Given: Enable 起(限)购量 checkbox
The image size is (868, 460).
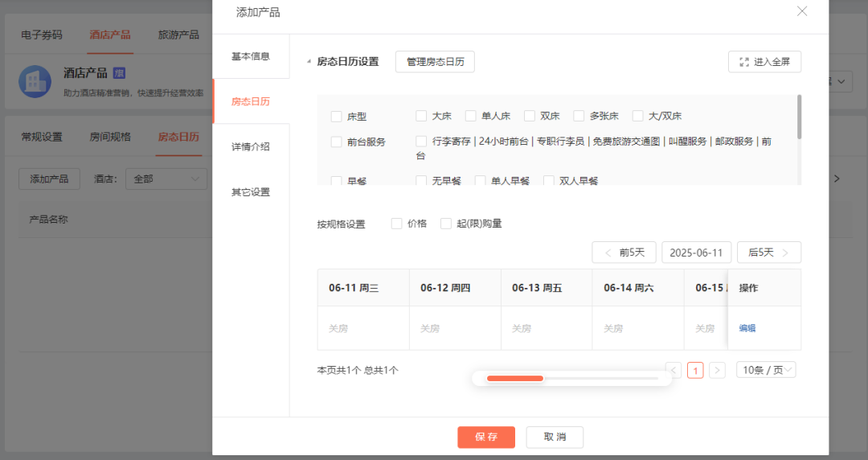Looking at the screenshot, I should click(x=445, y=224).
